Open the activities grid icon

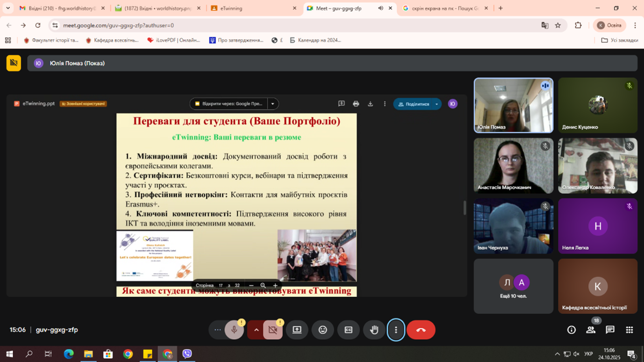629,330
